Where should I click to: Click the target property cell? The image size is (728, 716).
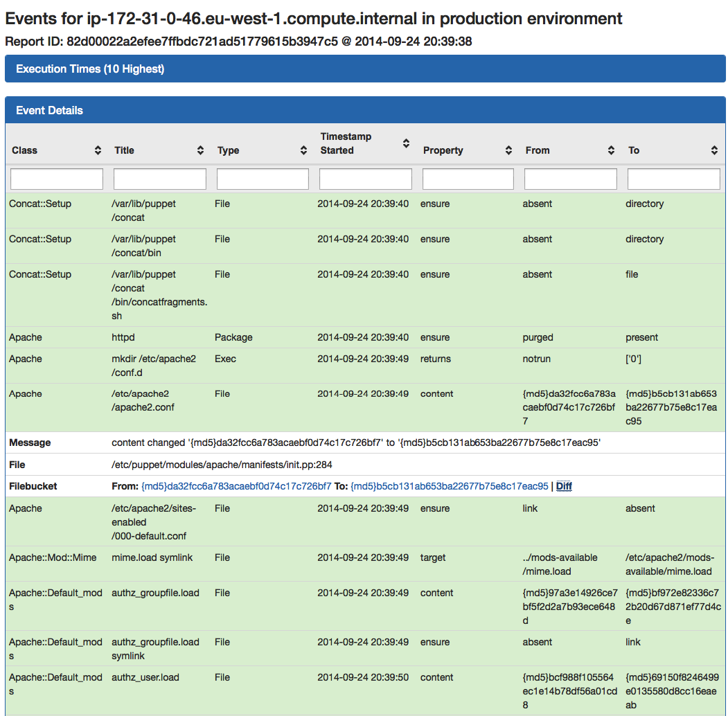[x=433, y=557]
